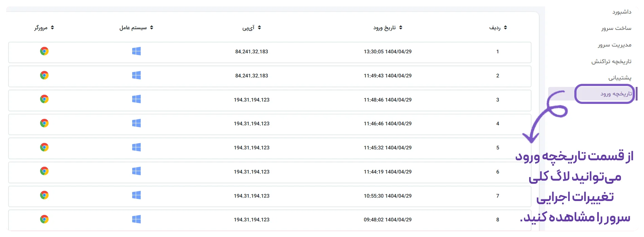Sort by تاریخ ورود column arrows
644x237 pixels.
tap(401, 28)
